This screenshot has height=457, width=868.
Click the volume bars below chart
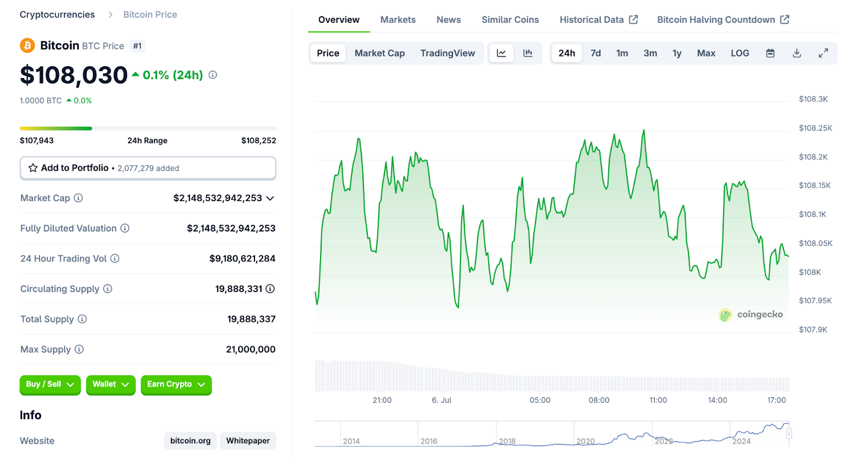tap(552, 376)
